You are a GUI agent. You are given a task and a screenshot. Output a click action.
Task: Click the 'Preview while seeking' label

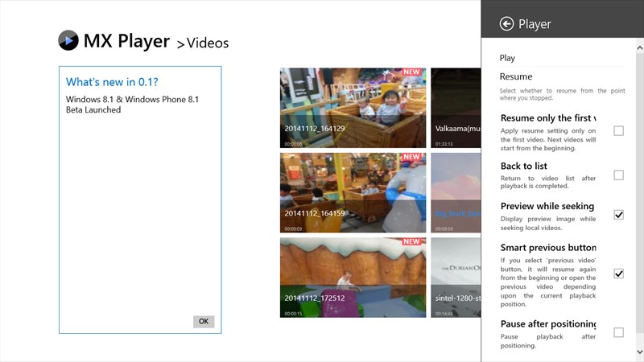[x=547, y=206]
